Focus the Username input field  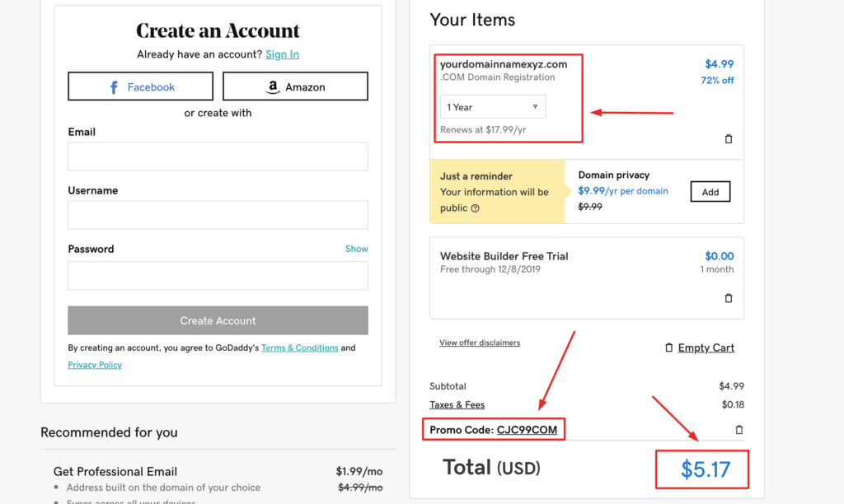click(218, 215)
